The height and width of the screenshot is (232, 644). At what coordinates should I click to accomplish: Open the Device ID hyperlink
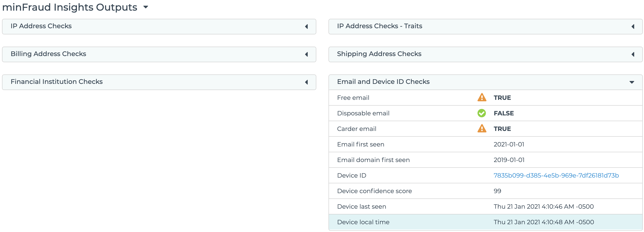point(556,175)
